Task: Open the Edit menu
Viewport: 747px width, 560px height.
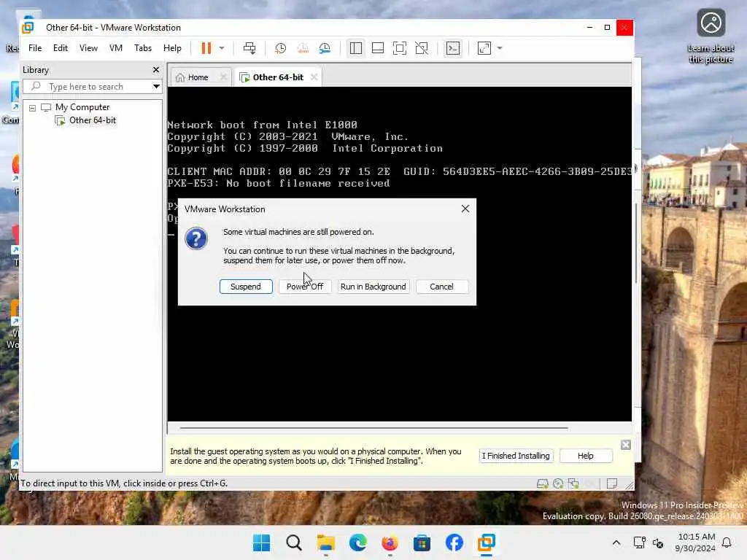Action: (x=61, y=48)
